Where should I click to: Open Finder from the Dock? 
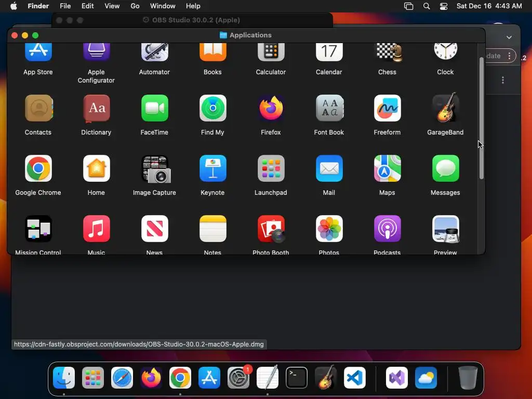(64, 377)
